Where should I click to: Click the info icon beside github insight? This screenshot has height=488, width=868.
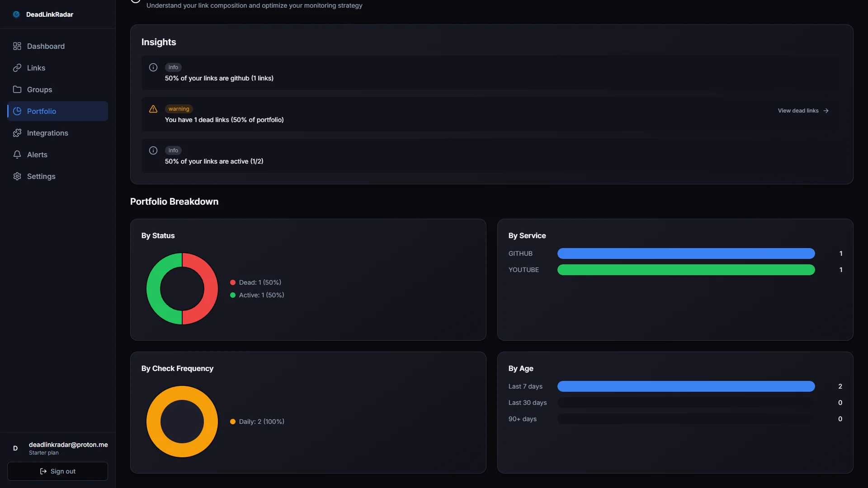tap(153, 67)
